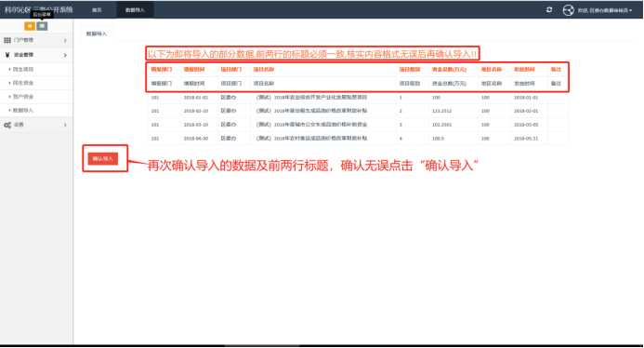Click the orange 备注 column header
The width and height of the screenshot is (644, 348).
(x=556, y=70)
